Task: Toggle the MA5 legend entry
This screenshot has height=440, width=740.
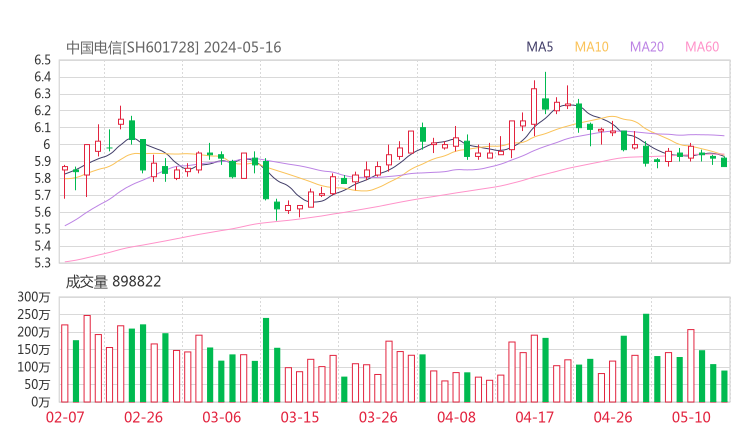Action: [x=540, y=47]
